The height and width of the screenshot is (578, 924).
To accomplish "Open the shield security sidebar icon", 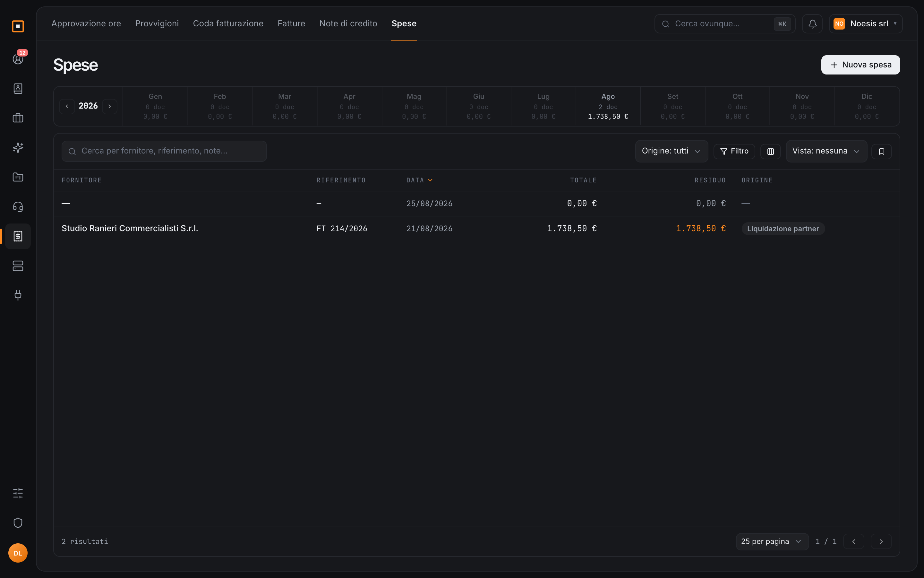I will (18, 522).
